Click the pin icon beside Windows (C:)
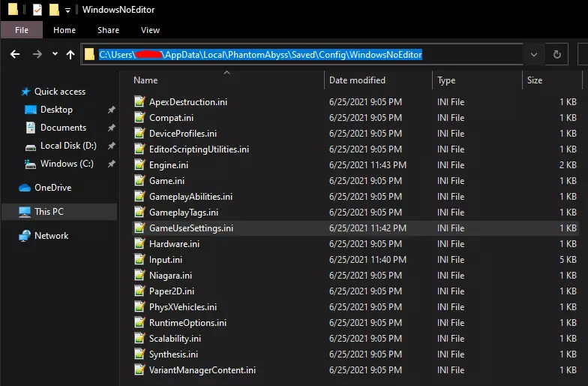 pyautogui.click(x=111, y=164)
